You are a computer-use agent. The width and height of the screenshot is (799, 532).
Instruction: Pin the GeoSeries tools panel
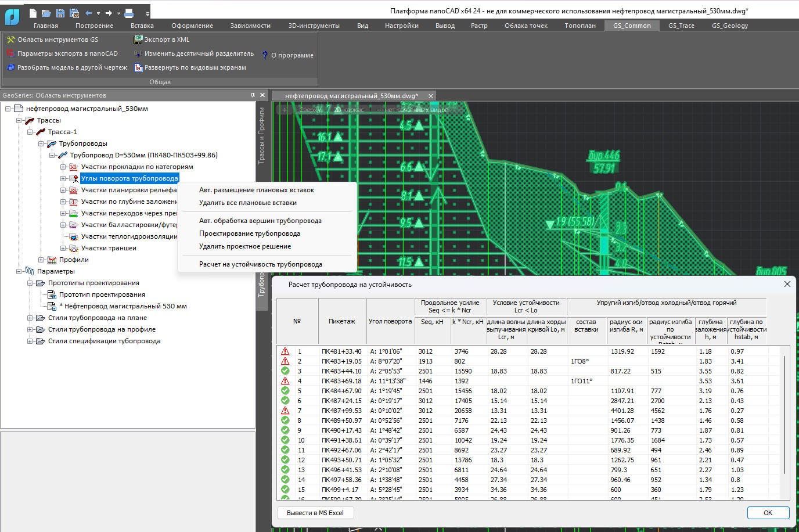click(x=253, y=95)
